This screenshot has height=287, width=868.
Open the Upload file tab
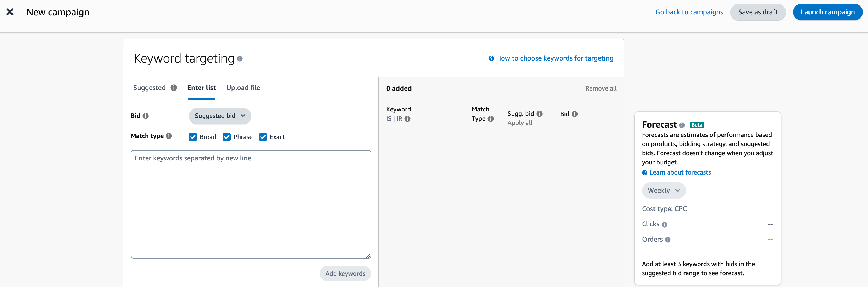pyautogui.click(x=243, y=87)
